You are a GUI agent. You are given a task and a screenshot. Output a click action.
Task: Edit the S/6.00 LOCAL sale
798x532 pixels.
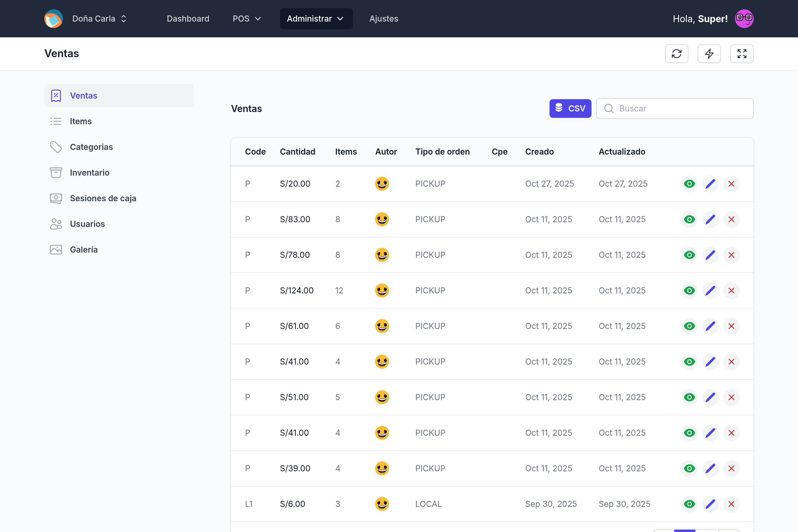(x=710, y=504)
